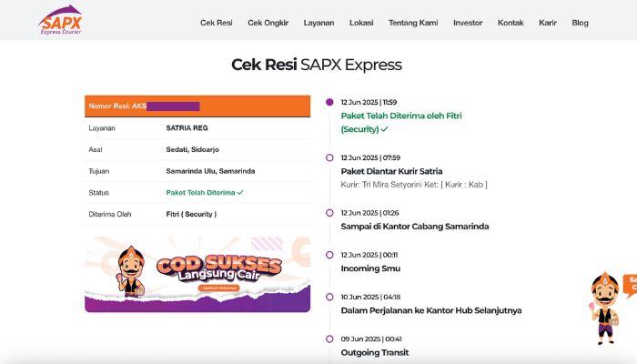
Task: Go to the Layanan menu
Action: [318, 23]
